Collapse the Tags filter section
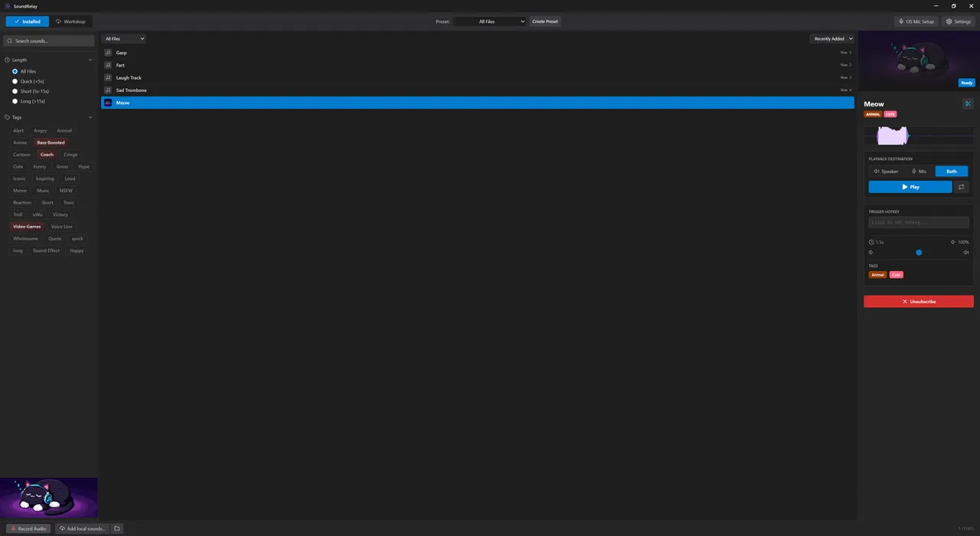This screenshot has width=980, height=536. pyautogui.click(x=90, y=117)
